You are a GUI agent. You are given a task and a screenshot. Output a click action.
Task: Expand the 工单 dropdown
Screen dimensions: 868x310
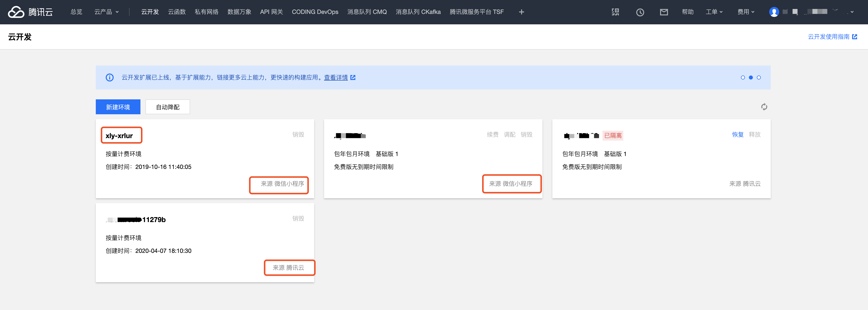pos(714,12)
